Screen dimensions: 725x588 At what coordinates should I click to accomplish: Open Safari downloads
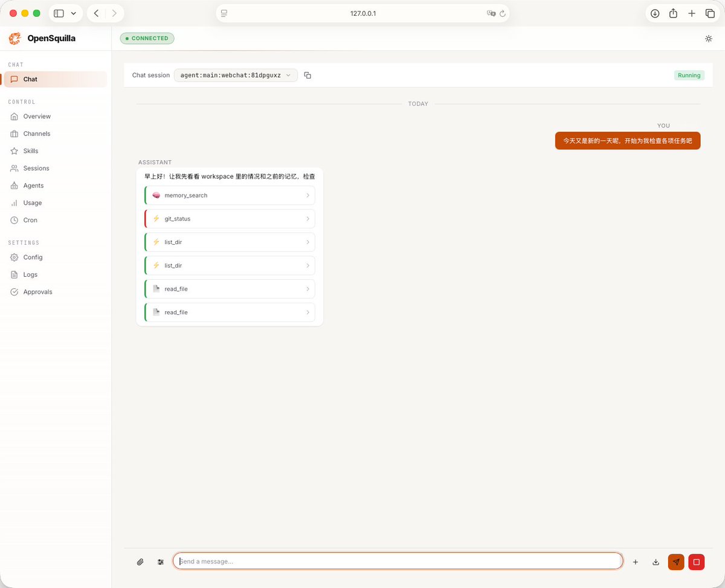click(655, 13)
